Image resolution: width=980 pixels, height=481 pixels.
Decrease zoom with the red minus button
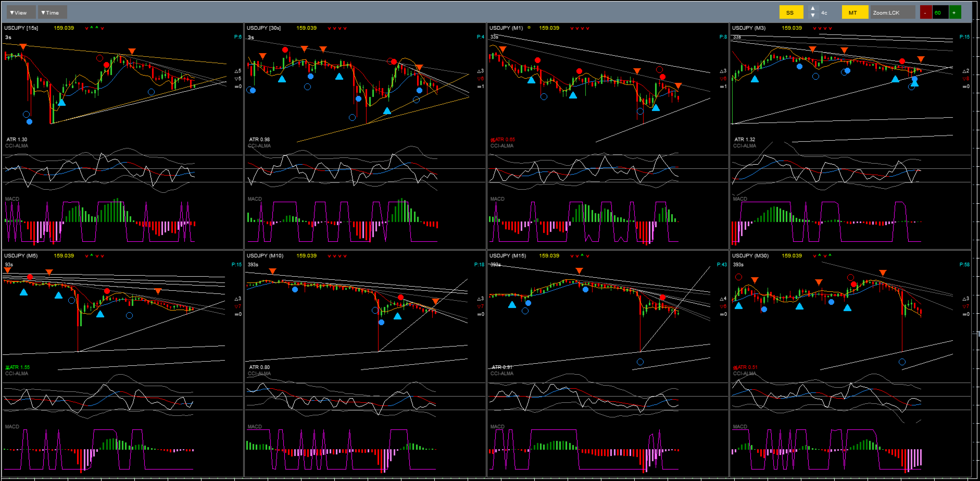(925, 12)
